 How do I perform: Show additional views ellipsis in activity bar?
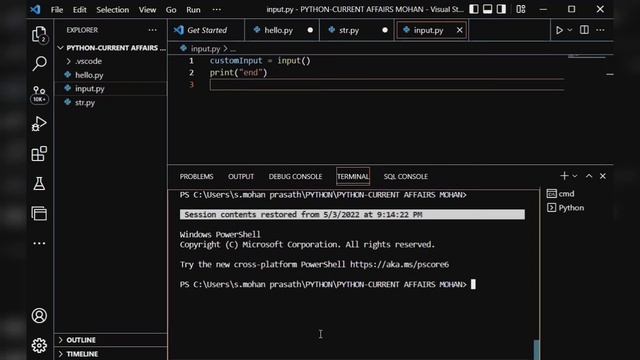pos(39,243)
